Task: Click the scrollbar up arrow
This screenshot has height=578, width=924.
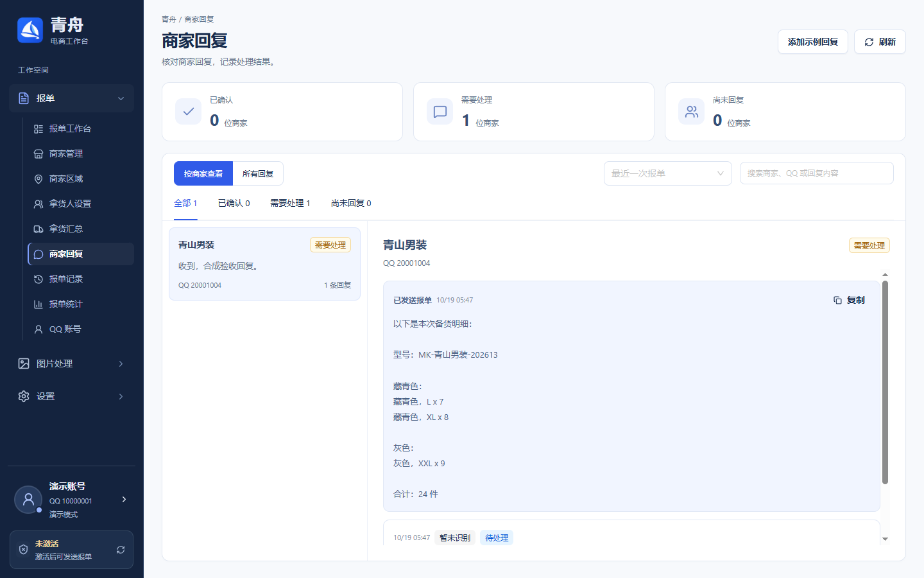Action: [x=885, y=275]
